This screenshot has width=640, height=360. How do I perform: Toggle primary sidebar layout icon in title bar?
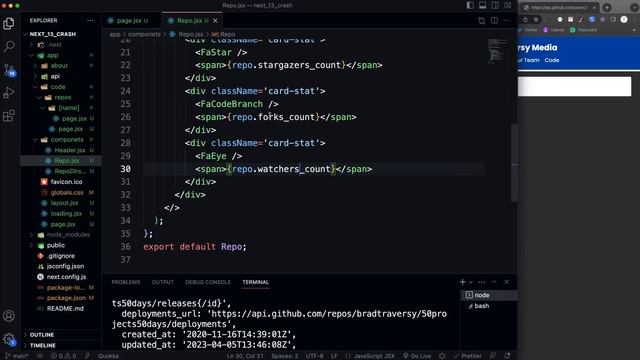point(470,5)
